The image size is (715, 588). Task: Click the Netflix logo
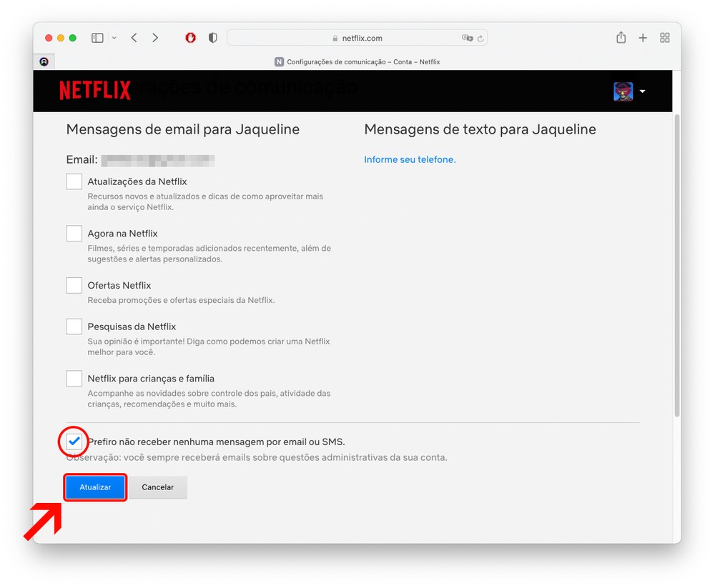[x=95, y=90]
